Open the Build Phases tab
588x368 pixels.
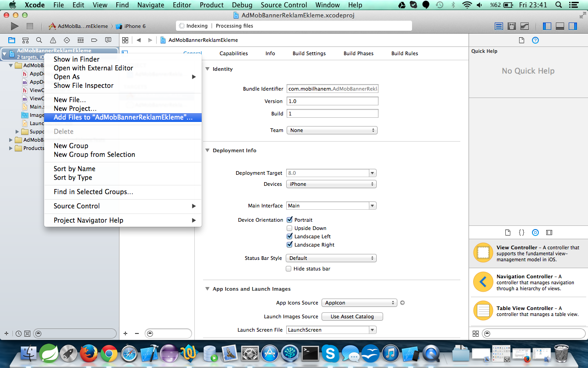[x=358, y=53]
